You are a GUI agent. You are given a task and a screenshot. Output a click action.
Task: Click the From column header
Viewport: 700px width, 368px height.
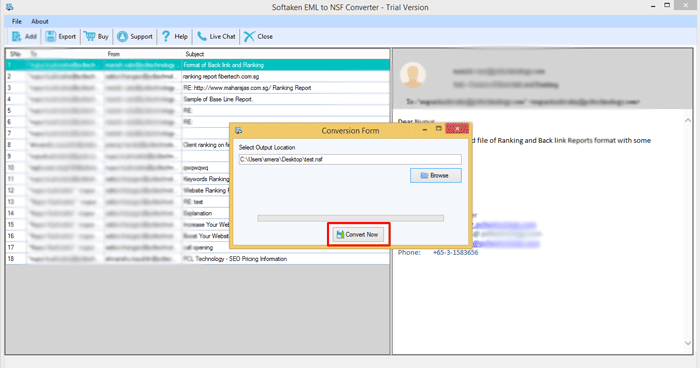click(143, 54)
